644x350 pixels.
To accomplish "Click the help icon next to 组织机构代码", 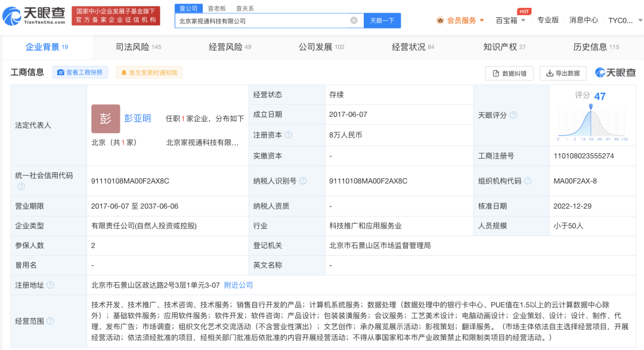I will [x=528, y=181].
